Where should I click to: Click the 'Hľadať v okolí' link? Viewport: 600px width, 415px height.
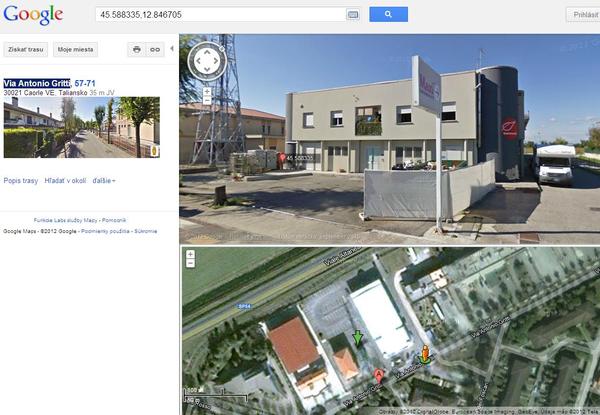(x=65, y=181)
